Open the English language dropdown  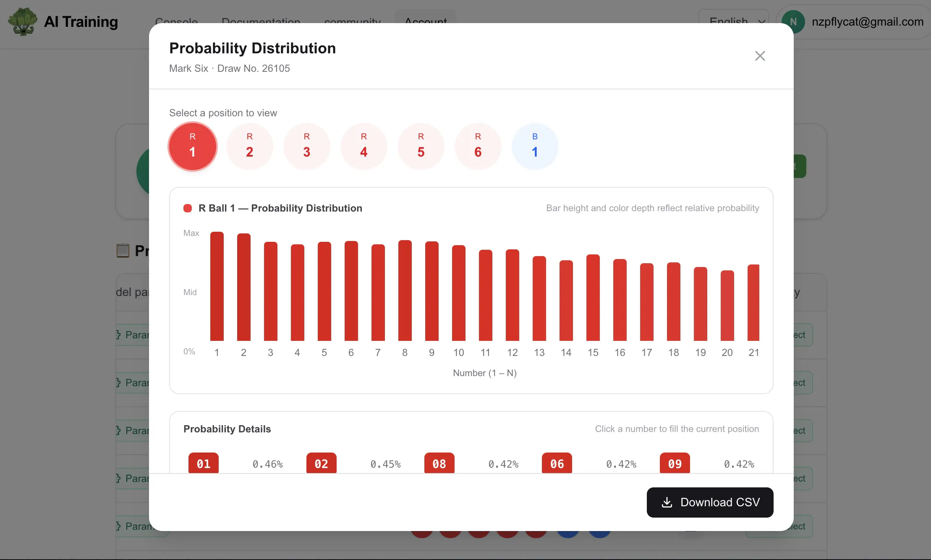(x=733, y=17)
